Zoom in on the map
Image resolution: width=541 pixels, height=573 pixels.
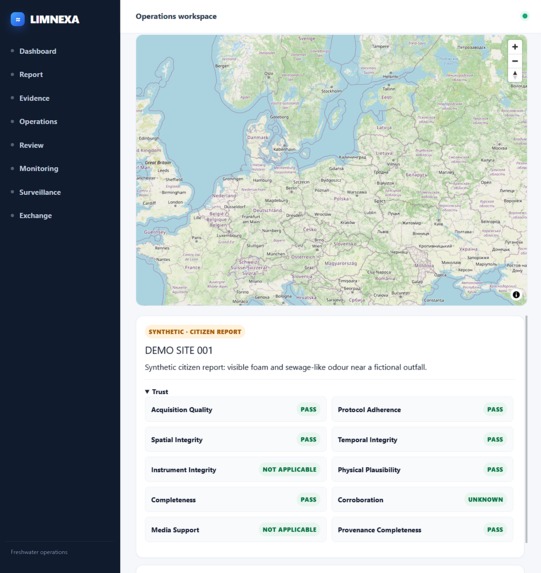coord(515,47)
